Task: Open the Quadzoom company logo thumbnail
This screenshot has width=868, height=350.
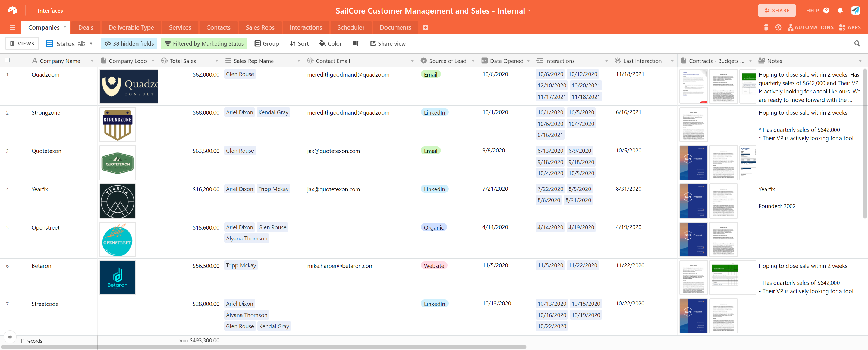Action: coord(129,86)
